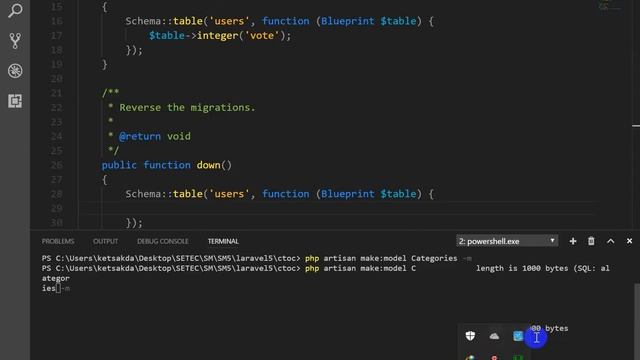The image size is (640, 360).
Task: Kill terminal with the trash icon
Action: [x=591, y=241]
